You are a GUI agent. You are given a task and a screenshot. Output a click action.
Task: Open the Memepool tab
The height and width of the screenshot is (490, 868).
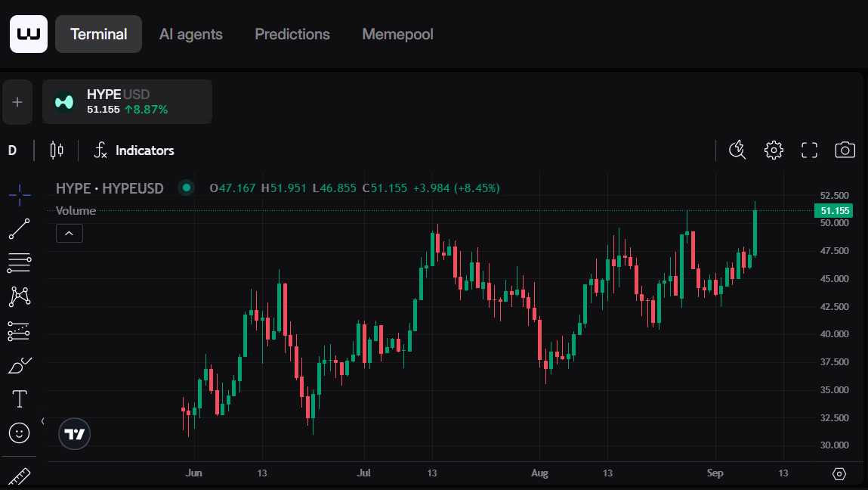click(397, 34)
